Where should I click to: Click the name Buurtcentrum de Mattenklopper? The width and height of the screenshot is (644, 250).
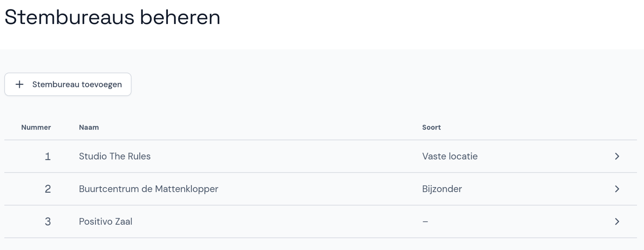(x=149, y=189)
